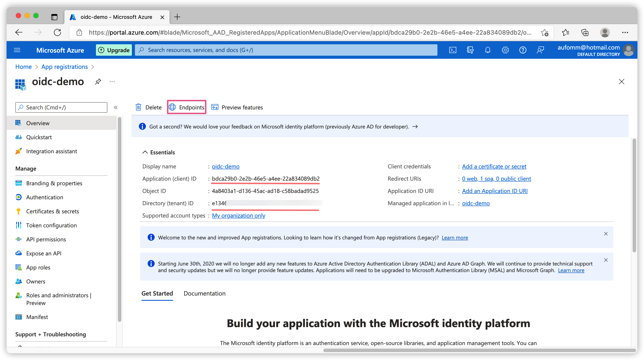Image resolution: width=644 pixels, height=360 pixels.
Task: Open the help question mark icon
Action: pos(522,50)
